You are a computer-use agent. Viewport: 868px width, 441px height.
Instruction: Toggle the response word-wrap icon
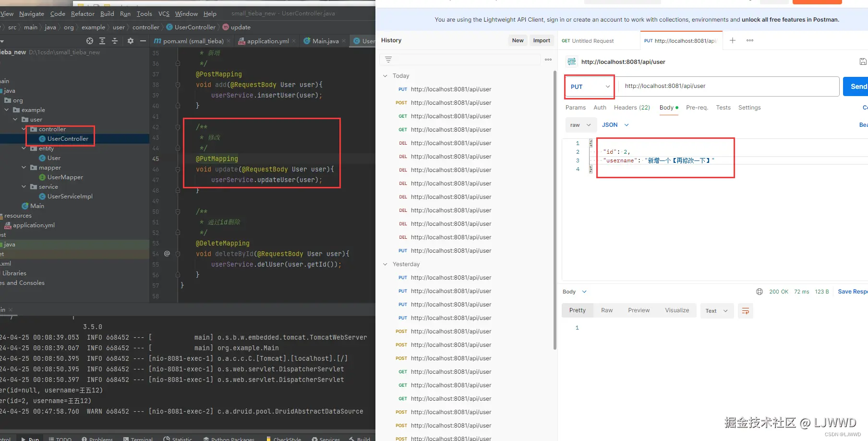coord(746,311)
